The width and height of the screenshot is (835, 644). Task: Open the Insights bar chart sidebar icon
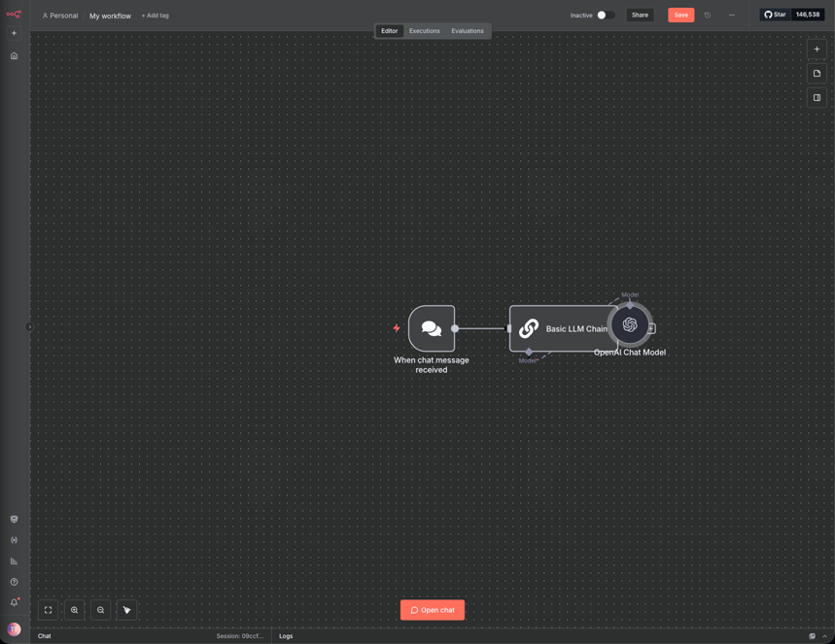pos(14,560)
